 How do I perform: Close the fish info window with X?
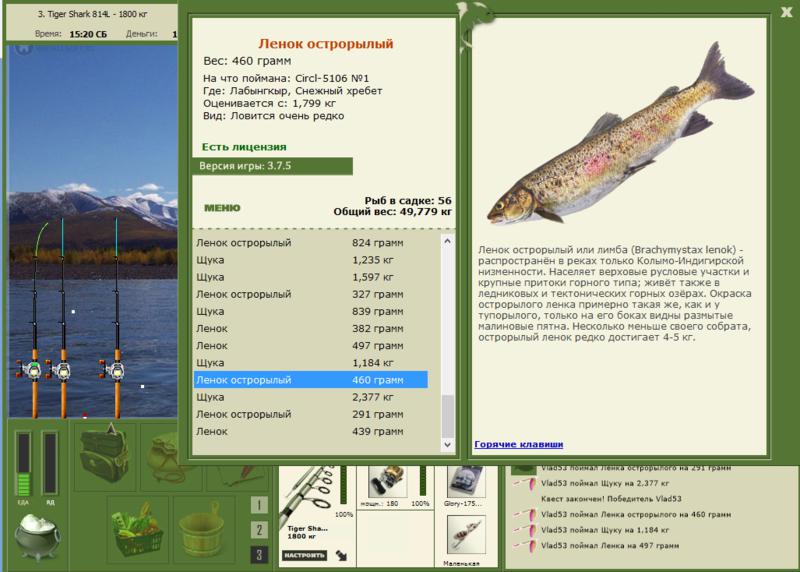(x=786, y=12)
